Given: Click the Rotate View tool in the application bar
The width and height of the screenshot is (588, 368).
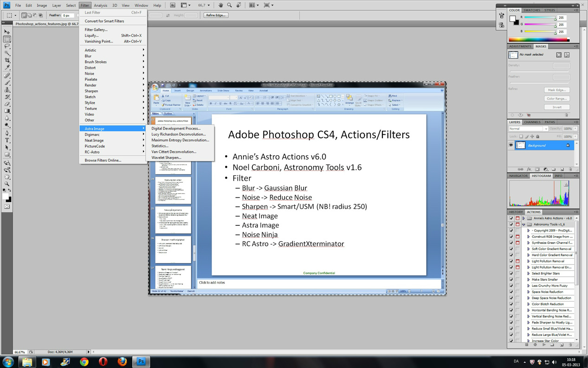Looking at the screenshot, I should 239,5.
